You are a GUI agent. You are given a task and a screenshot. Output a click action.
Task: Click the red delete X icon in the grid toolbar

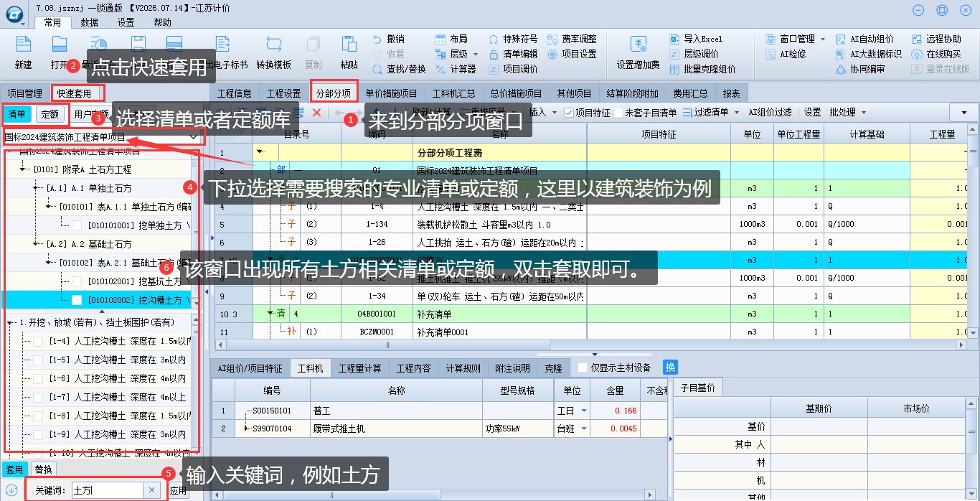[x=316, y=113]
